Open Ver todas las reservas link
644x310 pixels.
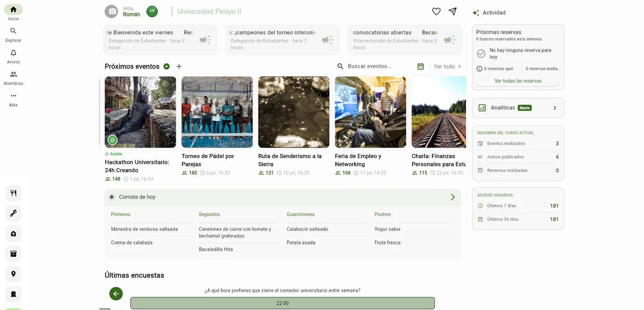518,81
